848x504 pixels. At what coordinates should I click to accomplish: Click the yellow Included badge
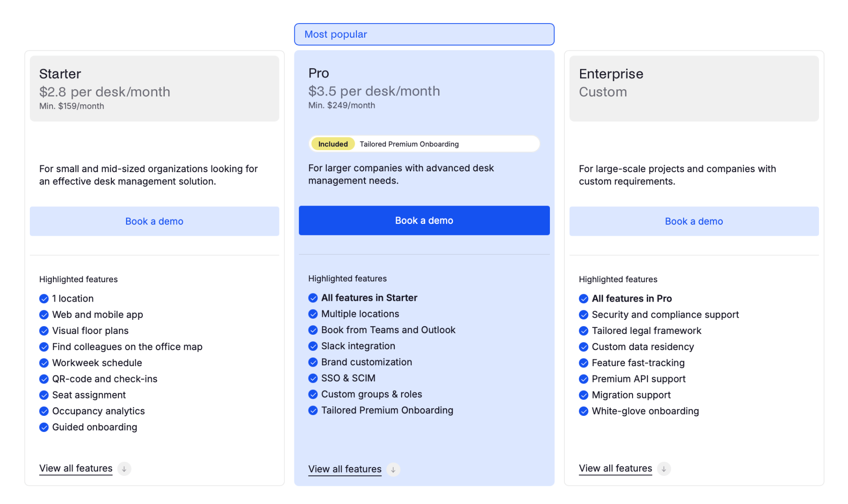tap(333, 144)
